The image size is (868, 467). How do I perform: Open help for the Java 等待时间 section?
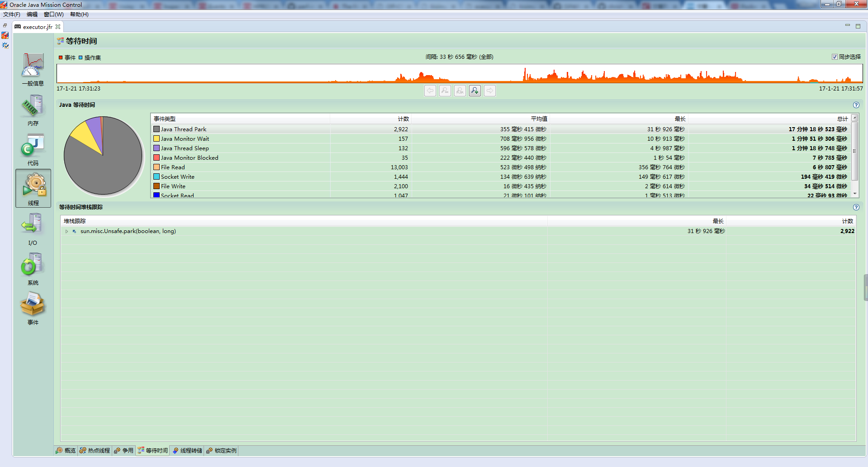[x=856, y=105]
